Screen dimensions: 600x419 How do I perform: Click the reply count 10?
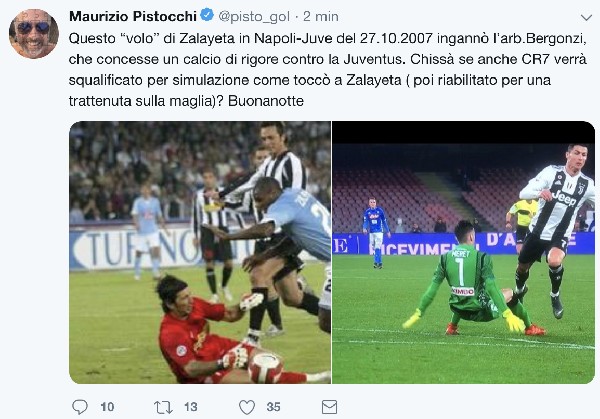coord(107,407)
